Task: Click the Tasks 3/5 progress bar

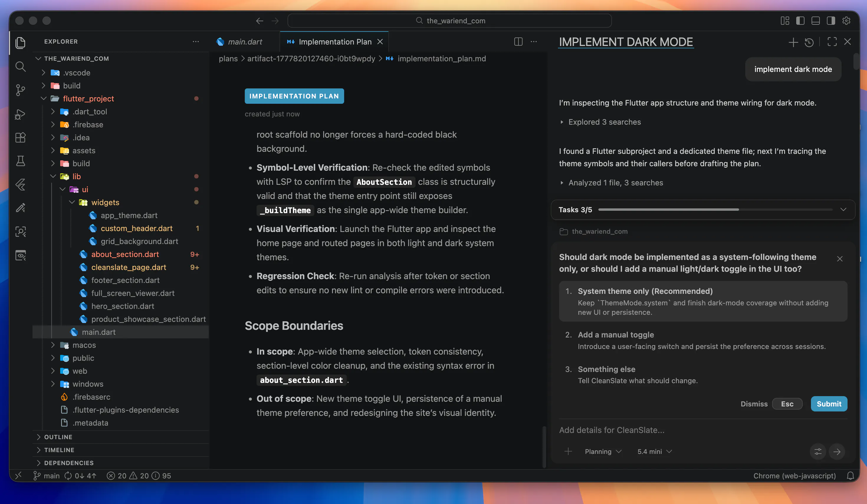Action: tap(715, 209)
